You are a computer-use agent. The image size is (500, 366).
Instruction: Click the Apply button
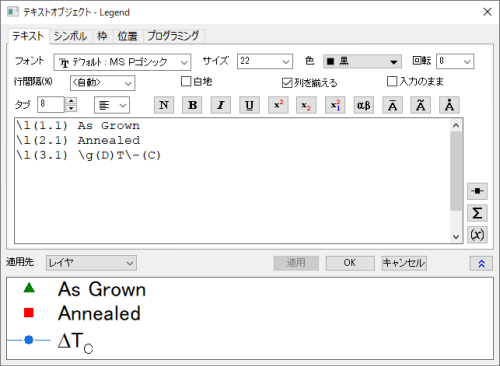pyautogui.click(x=296, y=263)
